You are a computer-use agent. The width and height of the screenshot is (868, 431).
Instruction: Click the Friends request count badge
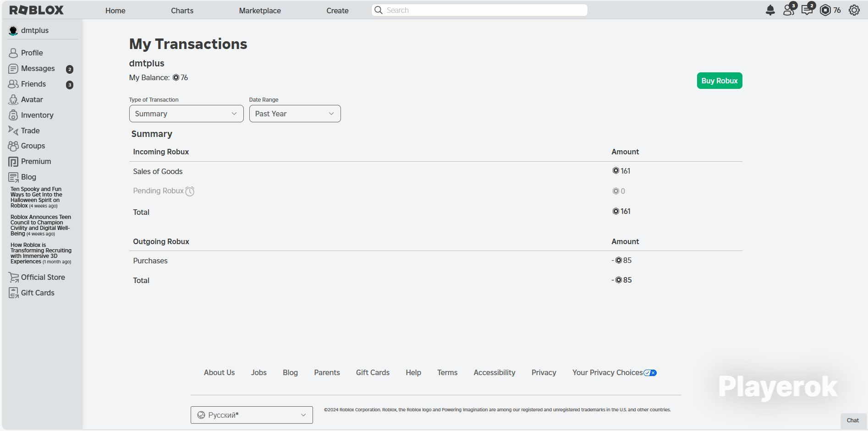[x=70, y=85]
